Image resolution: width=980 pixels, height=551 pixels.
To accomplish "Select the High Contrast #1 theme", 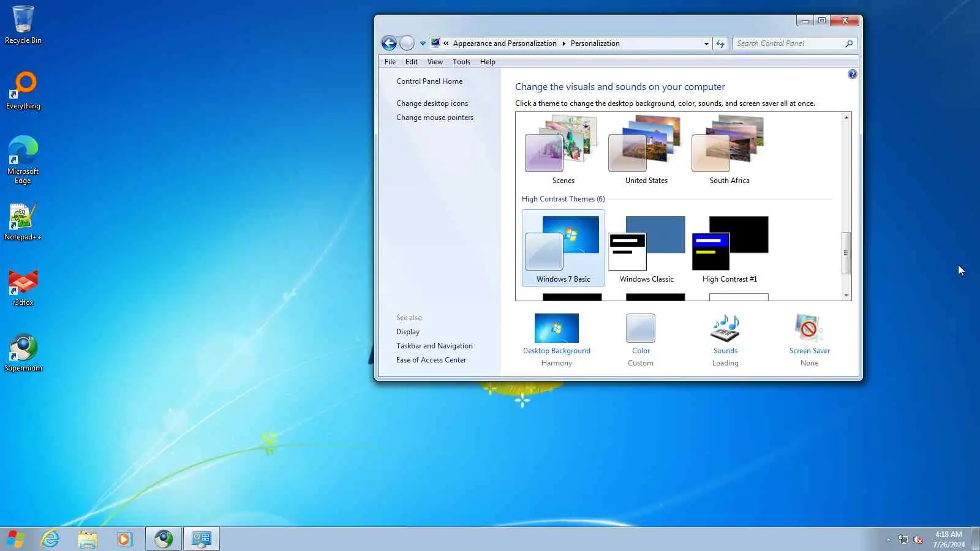I will pos(729,248).
